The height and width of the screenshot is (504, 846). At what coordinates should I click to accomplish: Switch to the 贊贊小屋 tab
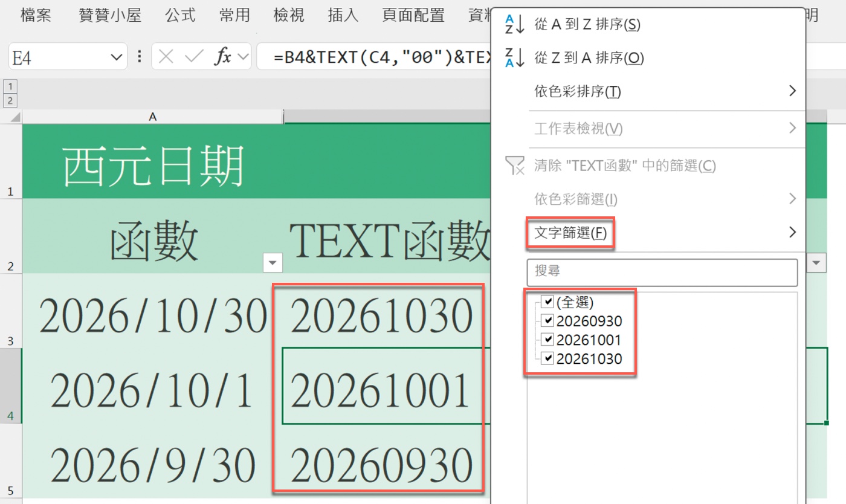(x=110, y=15)
